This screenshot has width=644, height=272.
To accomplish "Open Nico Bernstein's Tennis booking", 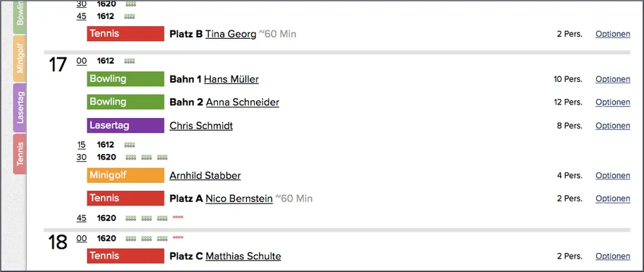I will tap(239, 199).
